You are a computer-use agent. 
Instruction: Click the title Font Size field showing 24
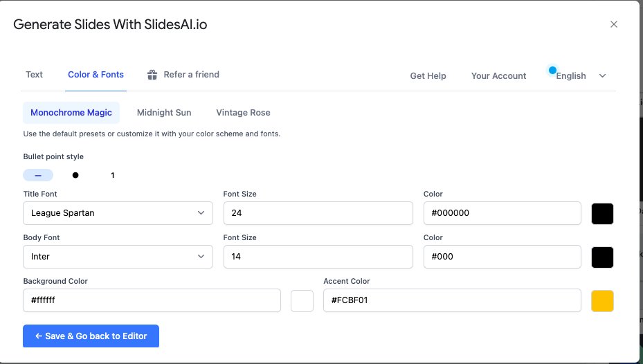pos(318,213)
